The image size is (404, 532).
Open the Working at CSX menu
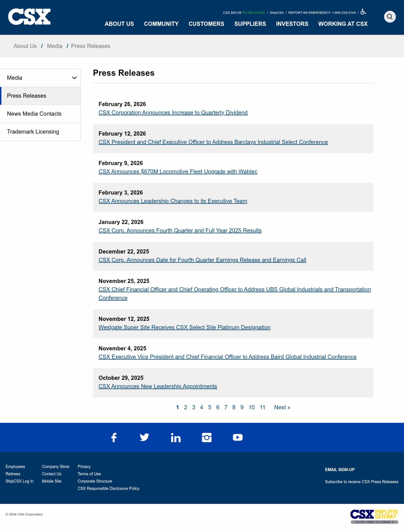point(343,24)
